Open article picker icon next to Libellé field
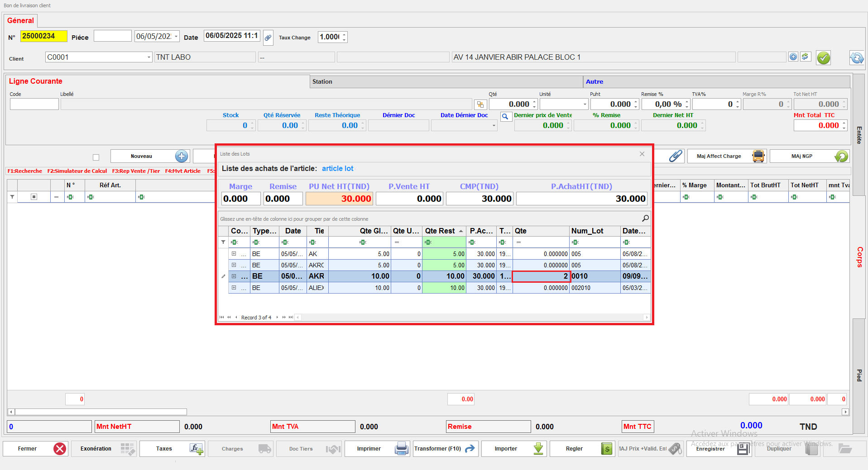 (x=480, y=105)
